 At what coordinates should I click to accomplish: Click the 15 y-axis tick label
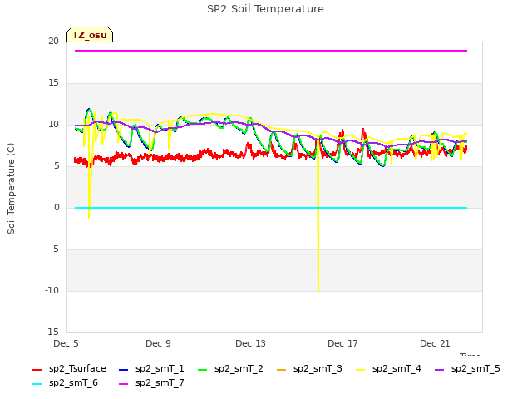pyautogui.click(x=53, y=83)
